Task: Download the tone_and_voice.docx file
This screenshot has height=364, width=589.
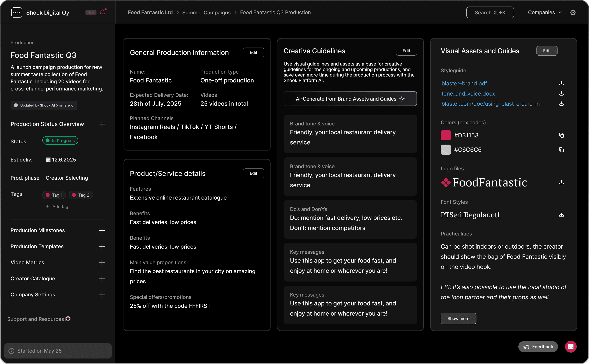Action: click(561, 93)
